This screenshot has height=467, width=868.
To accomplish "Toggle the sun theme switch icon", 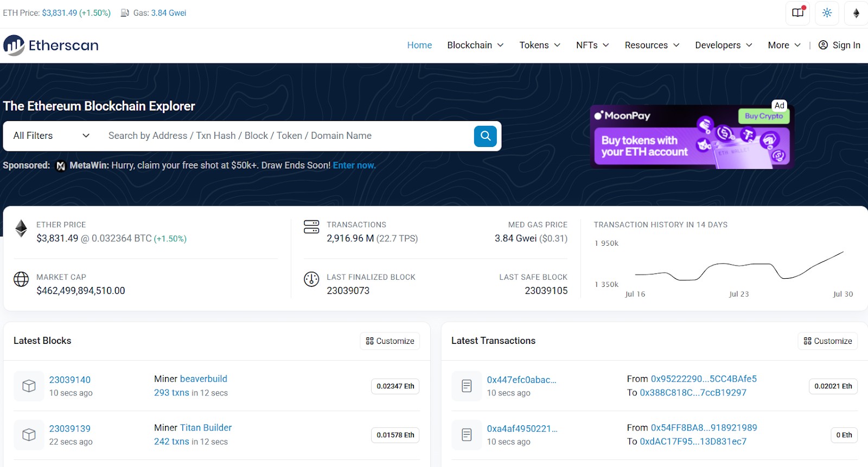I will (827, 13).
